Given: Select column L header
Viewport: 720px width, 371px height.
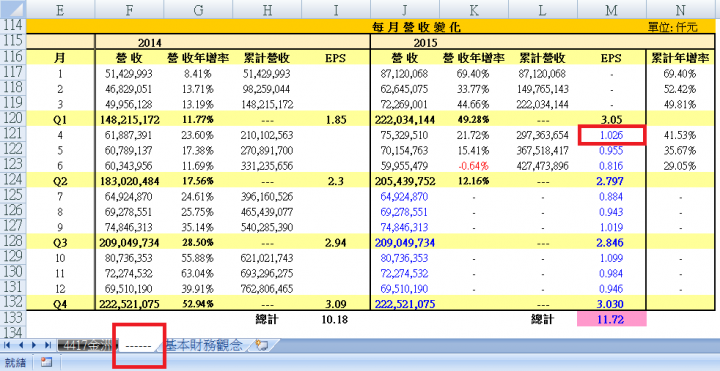Looking at the screenshot, I should coord(542,10).
